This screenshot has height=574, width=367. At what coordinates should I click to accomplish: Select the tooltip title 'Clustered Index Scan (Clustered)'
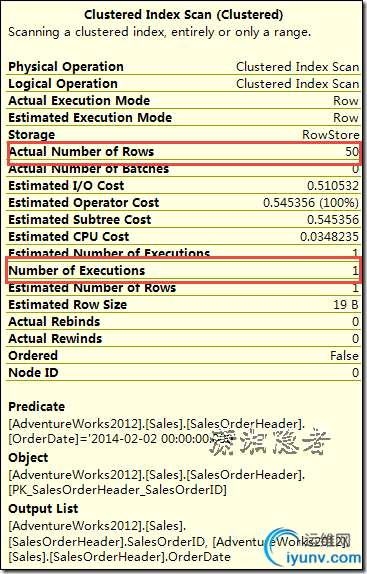(x=183, y=15)
